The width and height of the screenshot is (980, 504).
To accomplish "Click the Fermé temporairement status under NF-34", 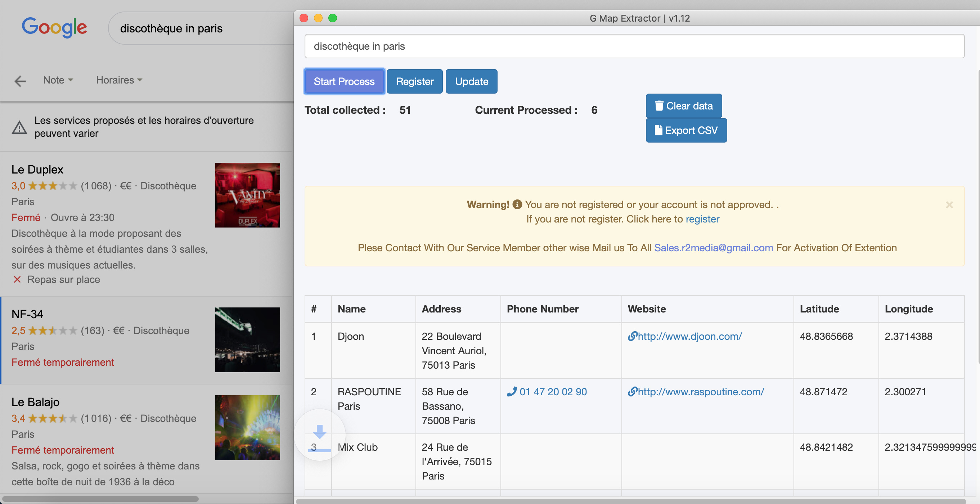I will pyautogui.click(x=63, y=362).
